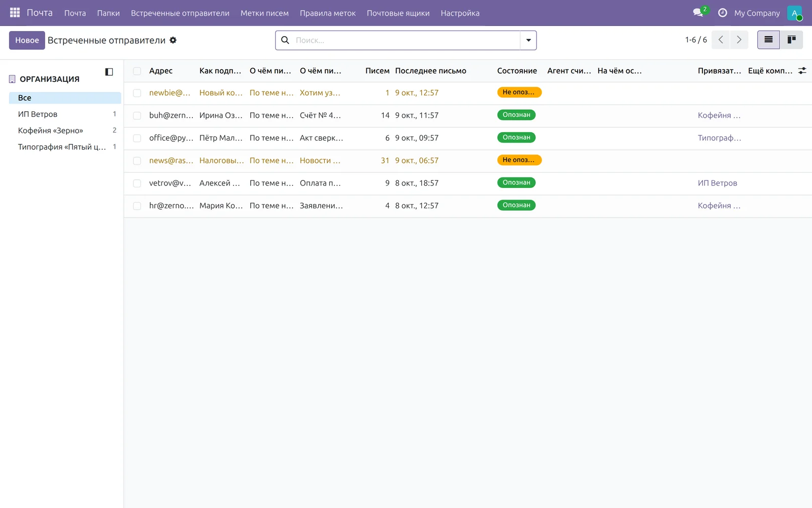
Task: Tick the select-all checkbox in the header
Action: click(137, 71)
